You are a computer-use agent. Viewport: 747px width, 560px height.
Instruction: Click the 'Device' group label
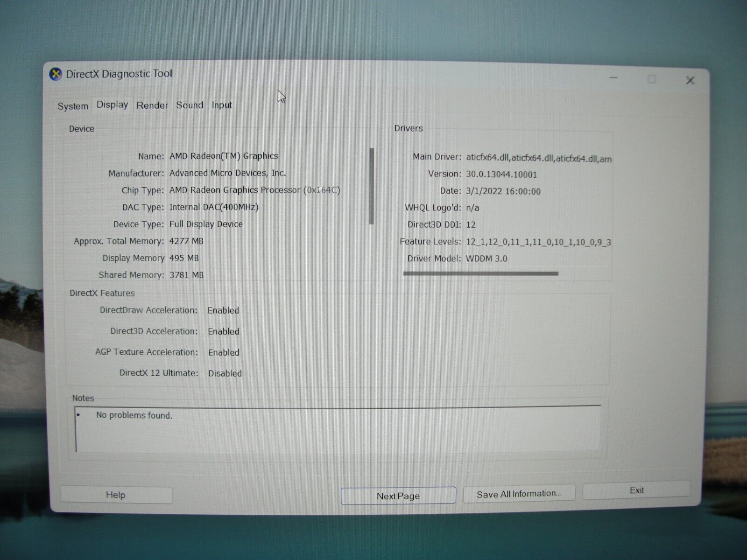click(x=82, y=129)
